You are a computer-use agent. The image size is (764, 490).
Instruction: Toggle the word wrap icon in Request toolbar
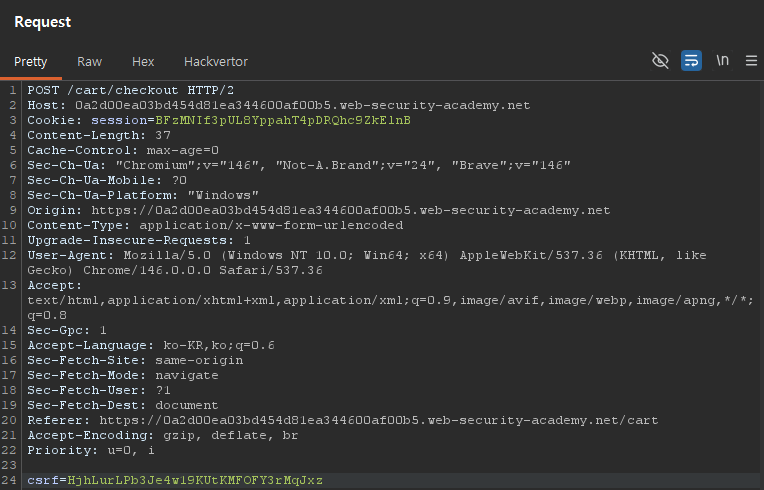pos(691,61)
